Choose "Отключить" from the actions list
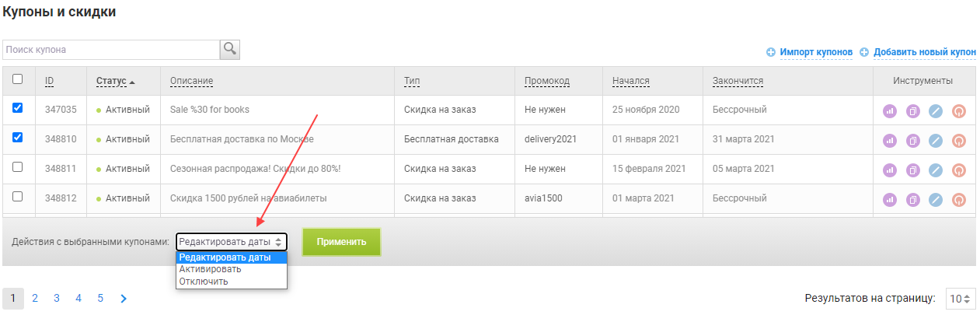Viewport: 980px width, 322px height. click(204, 281)
